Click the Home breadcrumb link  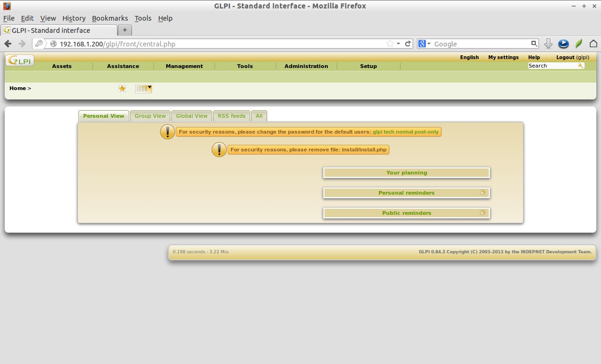click(17, 88)
